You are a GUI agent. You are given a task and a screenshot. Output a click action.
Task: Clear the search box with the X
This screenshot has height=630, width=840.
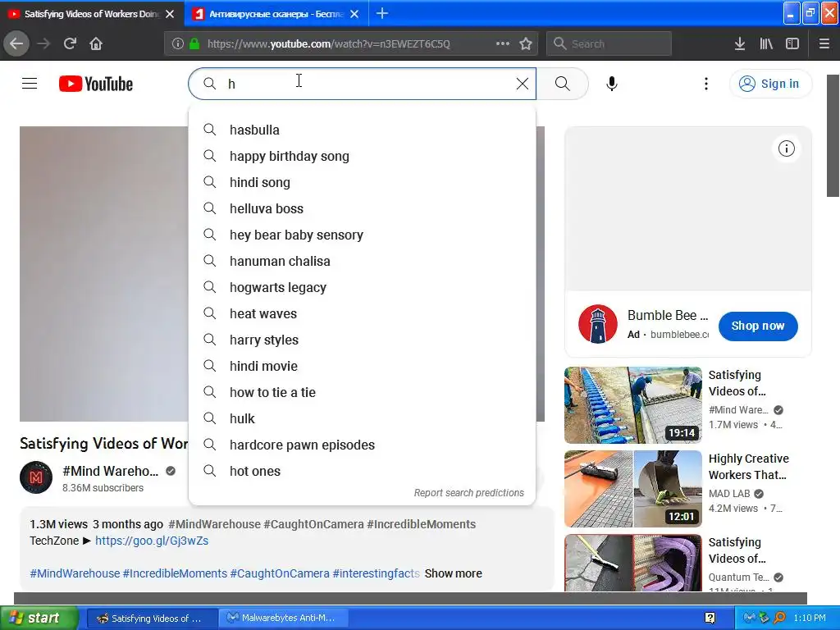pos(523,84)
